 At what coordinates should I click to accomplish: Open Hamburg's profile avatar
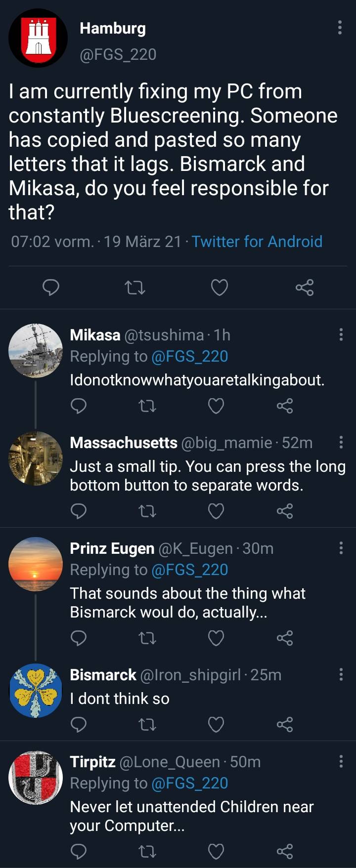pyautogui.click(x=38, y=38)
